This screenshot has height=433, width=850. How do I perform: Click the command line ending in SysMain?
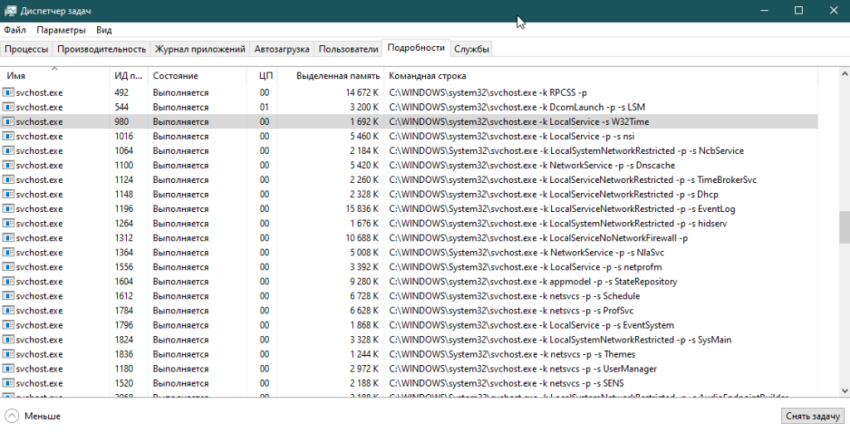coord(560,340)
